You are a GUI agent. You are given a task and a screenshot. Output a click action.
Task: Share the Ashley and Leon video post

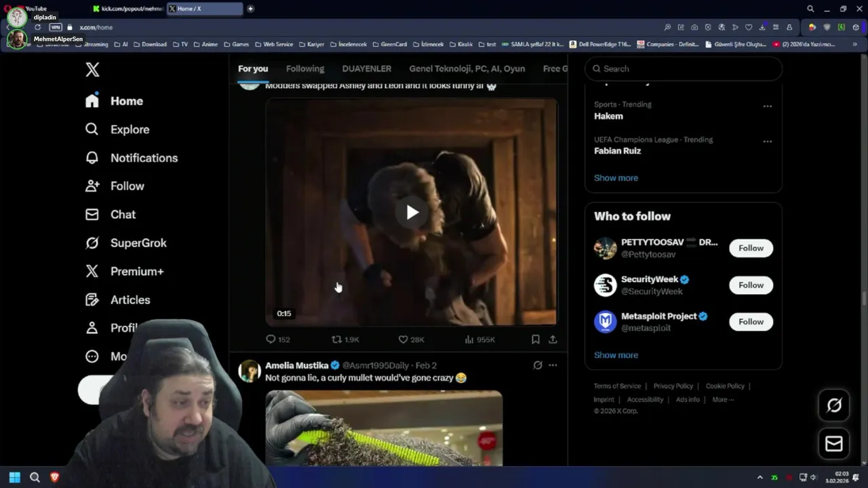[x=553, y=340]
